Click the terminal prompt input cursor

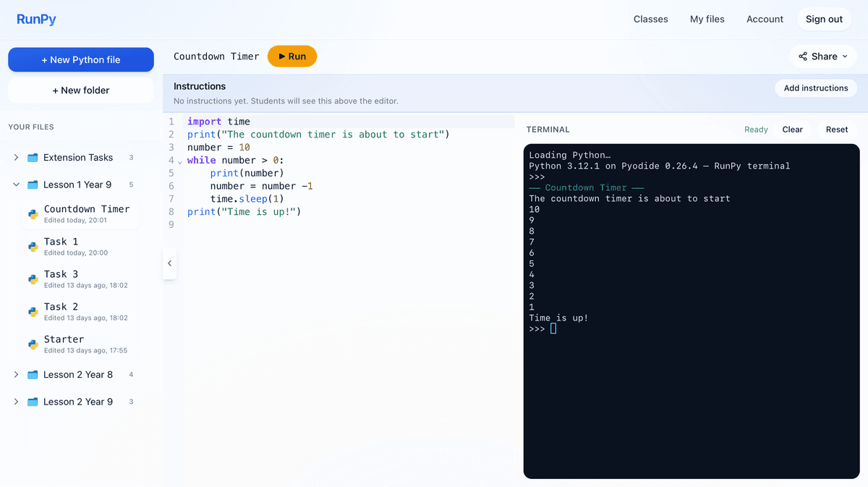pyautogui.click(x=553, y=329)
